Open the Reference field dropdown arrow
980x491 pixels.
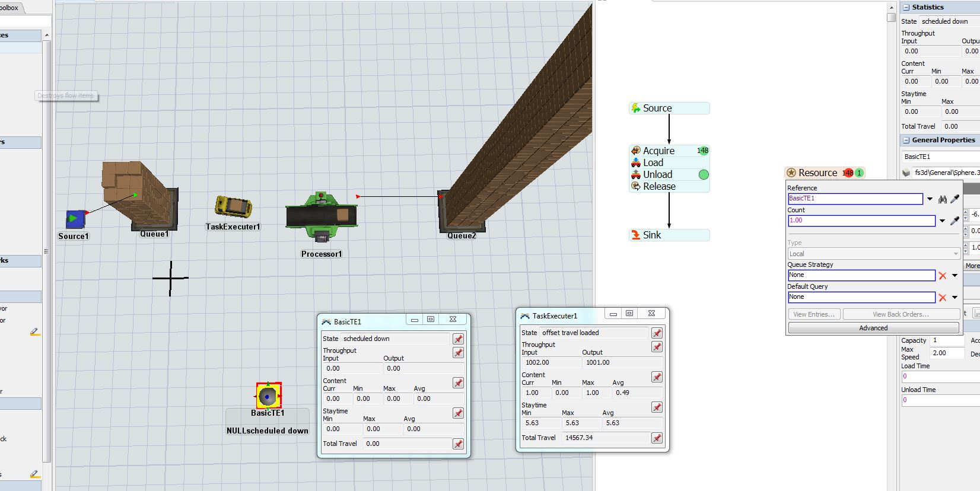(x=930, y=199)
